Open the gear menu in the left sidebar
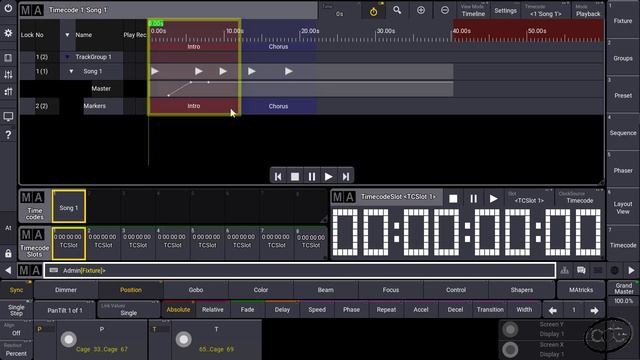The image size is (640, 360). click(8, 33)
